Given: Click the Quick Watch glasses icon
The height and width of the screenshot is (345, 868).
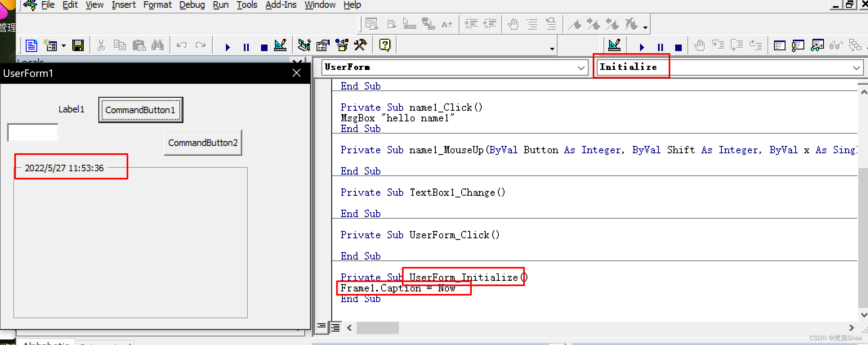Looking at the screenshot, I should (836, 45).
